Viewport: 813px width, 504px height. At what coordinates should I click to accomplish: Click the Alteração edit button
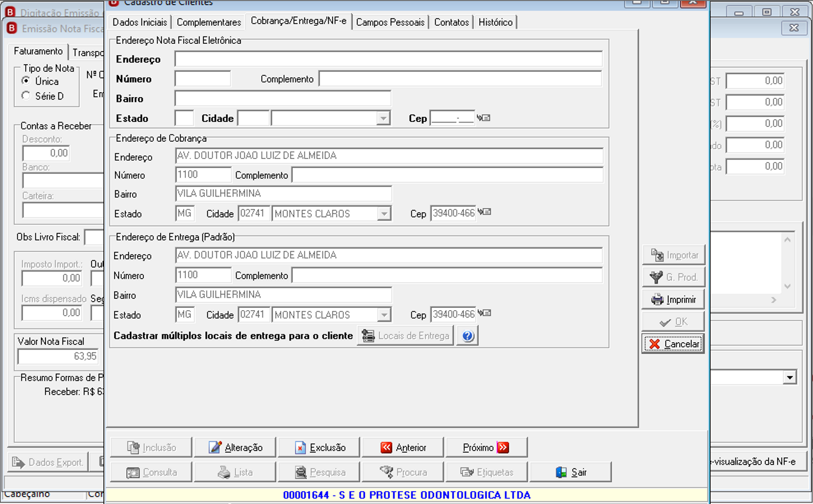[x=235, y=448]
